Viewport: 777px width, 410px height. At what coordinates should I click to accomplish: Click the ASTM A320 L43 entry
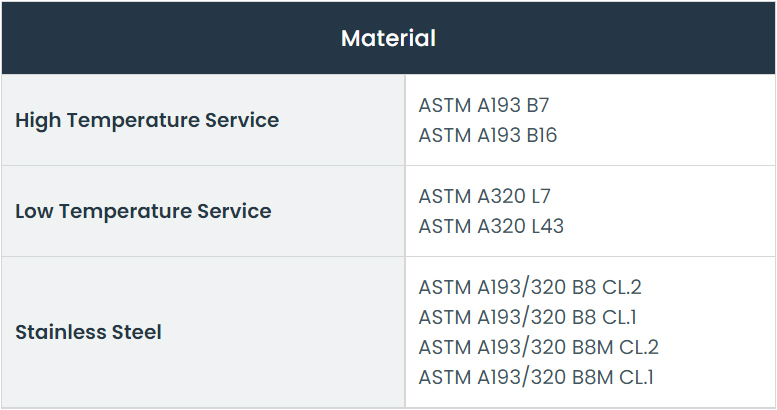[x=491, y=227]
